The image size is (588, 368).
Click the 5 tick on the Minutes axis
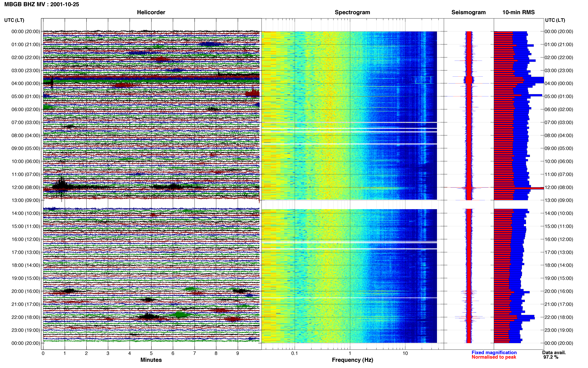point(151,353)
